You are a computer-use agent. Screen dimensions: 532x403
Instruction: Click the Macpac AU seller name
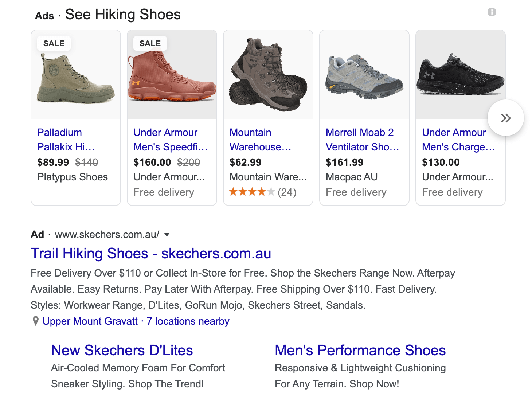352,177
